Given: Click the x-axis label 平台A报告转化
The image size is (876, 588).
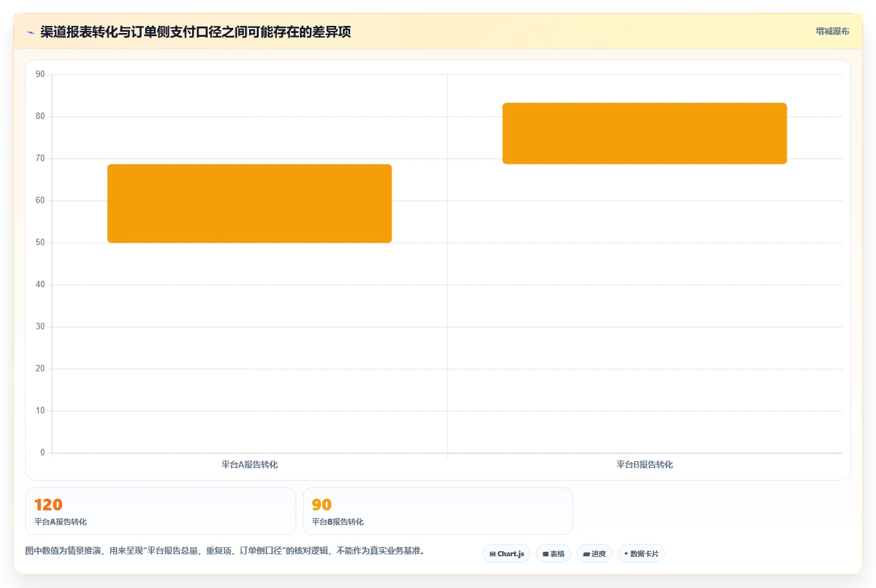Looking at the screenshot, I should coord(250,464).
